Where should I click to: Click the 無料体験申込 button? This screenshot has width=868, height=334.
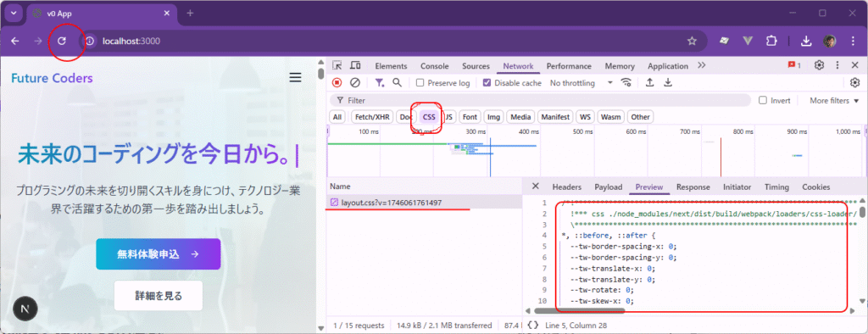point(159,254)
